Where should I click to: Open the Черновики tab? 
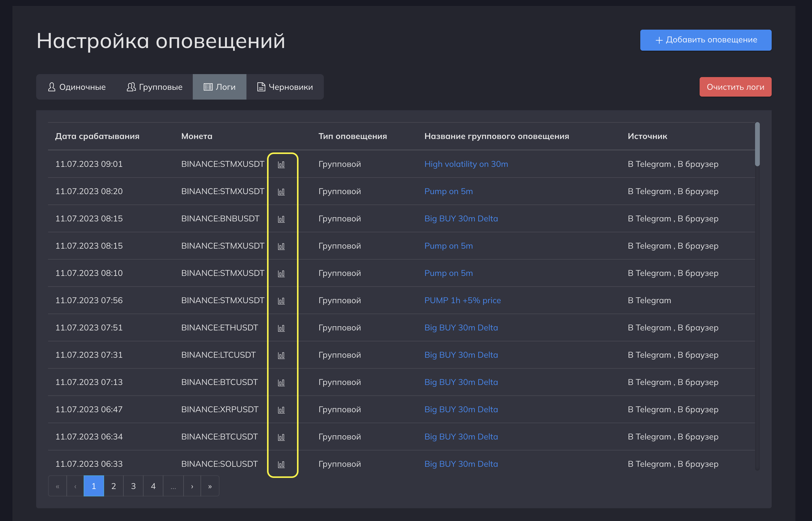tap(285, 87)
